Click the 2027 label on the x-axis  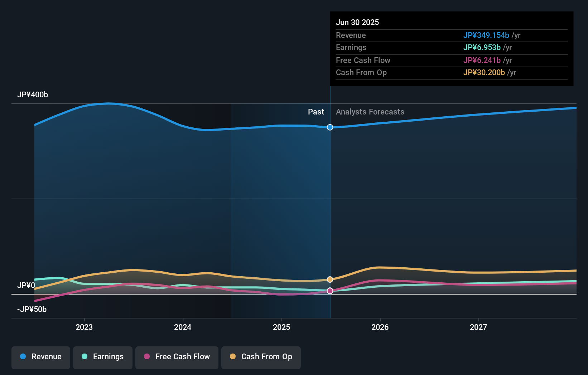pos(479,327)
